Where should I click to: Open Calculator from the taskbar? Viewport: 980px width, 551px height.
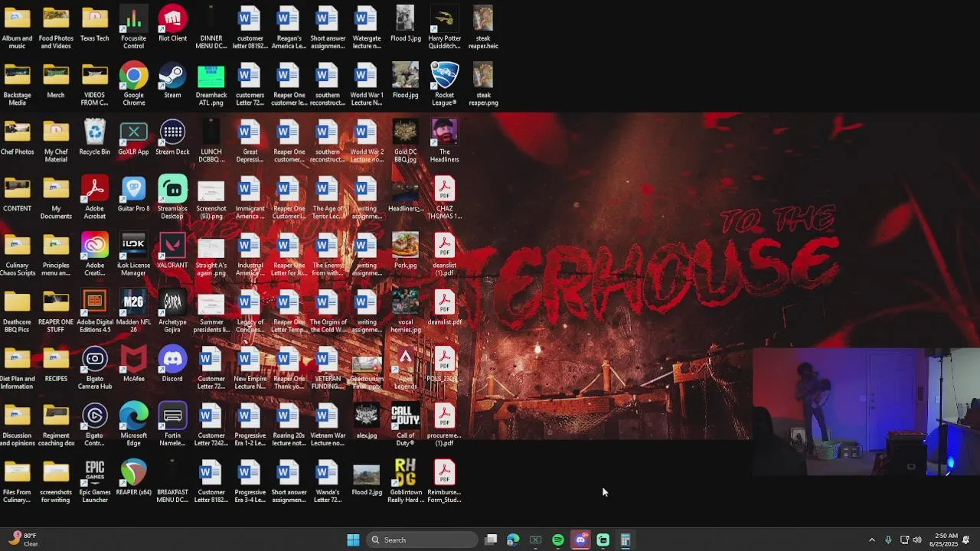[625, 540]
